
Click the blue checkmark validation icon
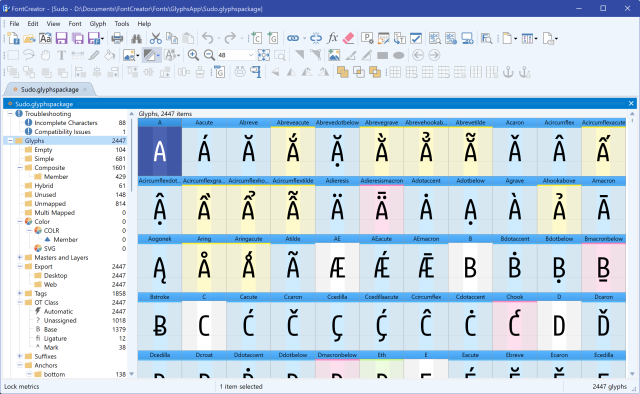(x=416, y=38)
